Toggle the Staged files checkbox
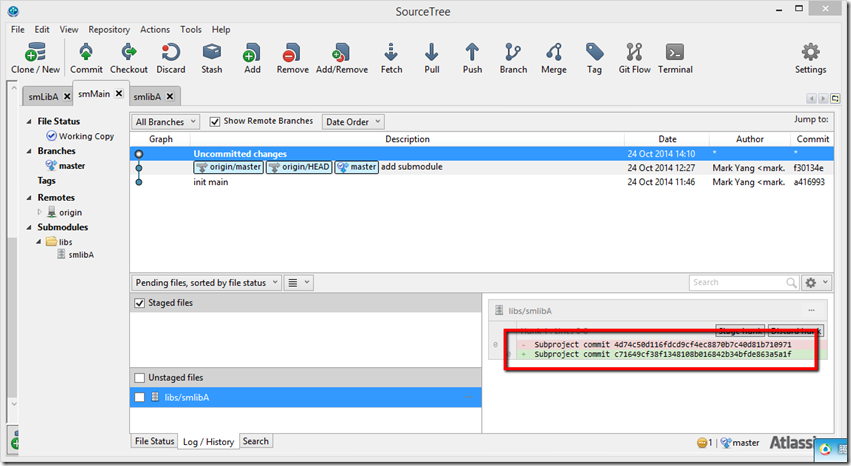Viewport: 851px width, 466px height. click(x=139, y=303)
